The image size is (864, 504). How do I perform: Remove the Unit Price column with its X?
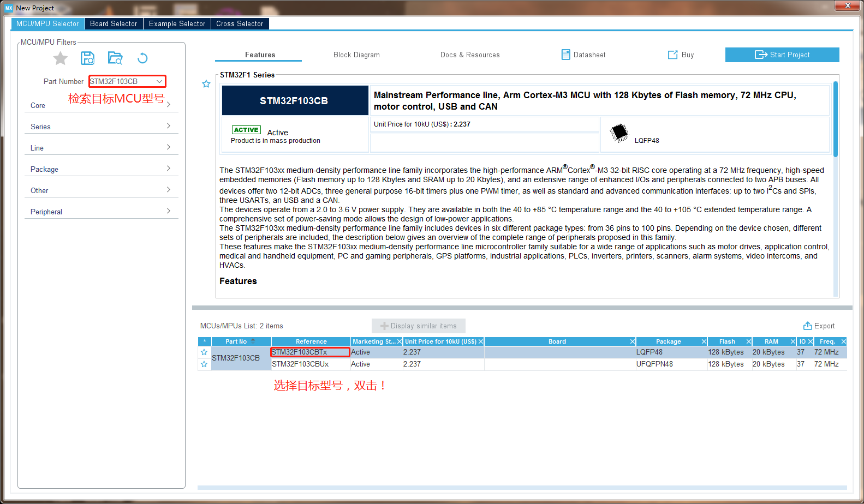(481, 341)
